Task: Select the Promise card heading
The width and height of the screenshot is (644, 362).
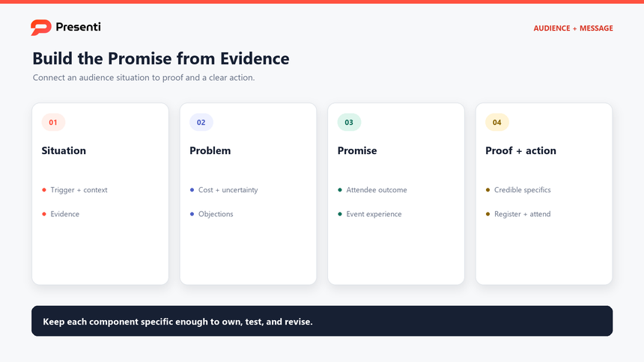Action: tap(357, 150)
